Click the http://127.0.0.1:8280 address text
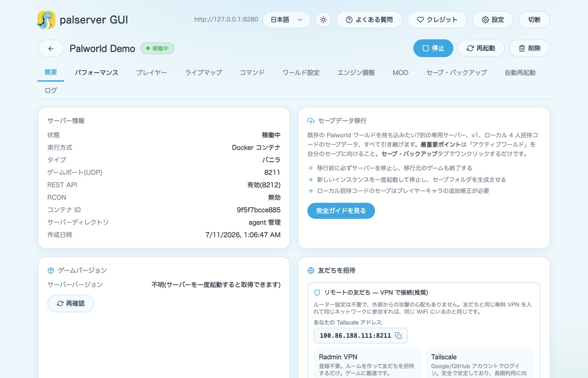The image size is (588, 378). coord(226,20)
